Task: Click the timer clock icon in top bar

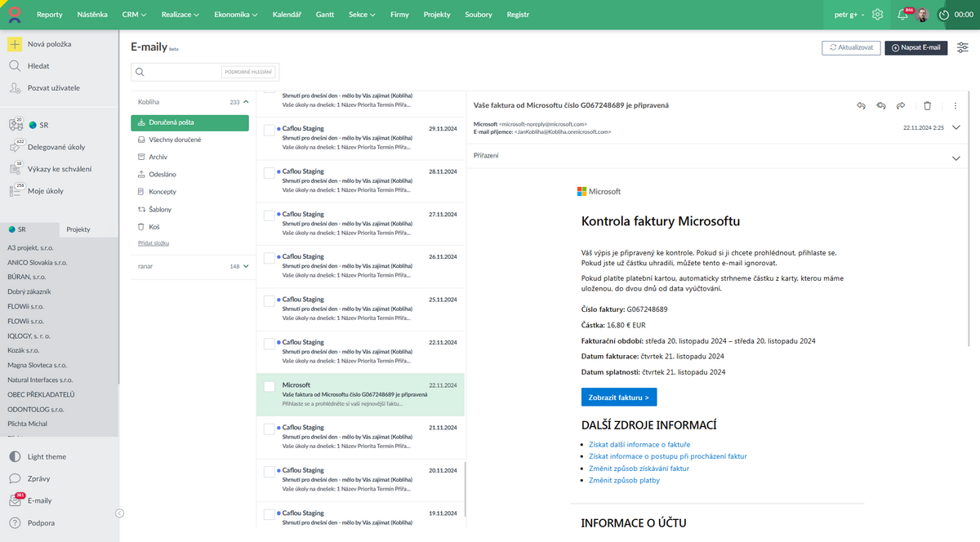Action: coord(943,15)
